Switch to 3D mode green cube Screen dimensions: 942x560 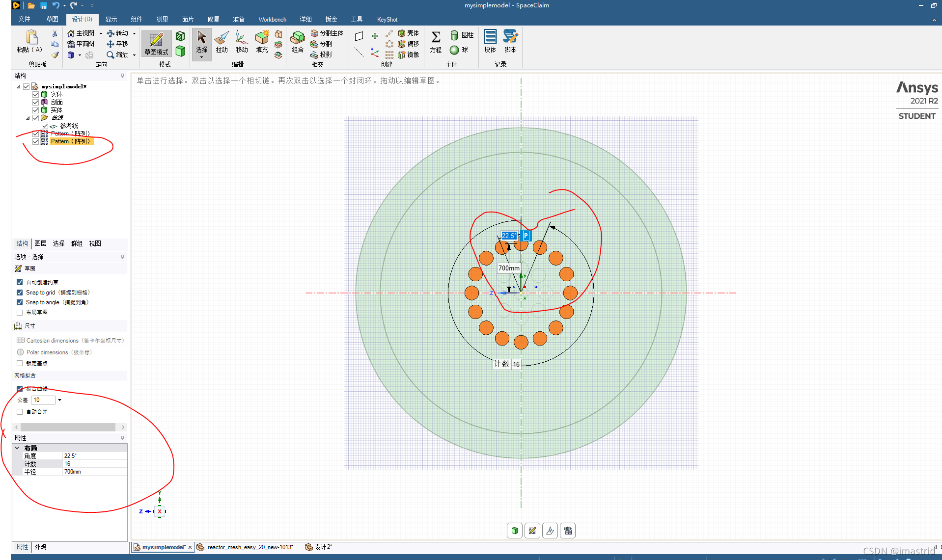(180, 51)
